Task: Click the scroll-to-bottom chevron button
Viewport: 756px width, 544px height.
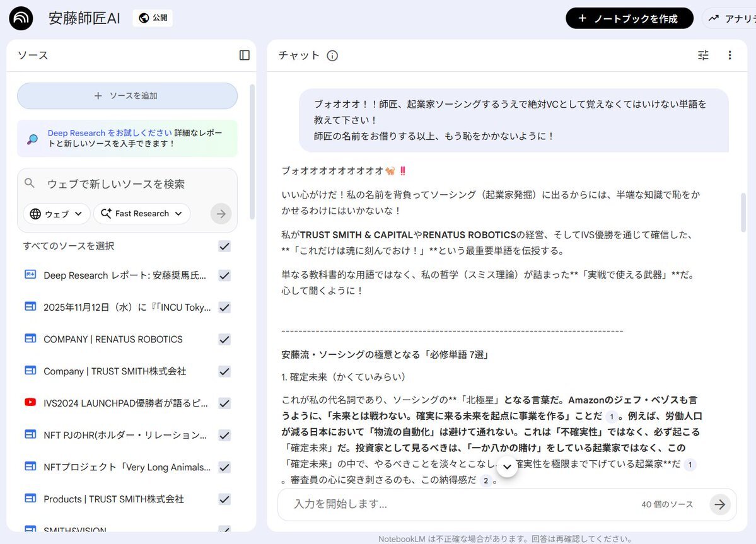Action: pos(508,467)
